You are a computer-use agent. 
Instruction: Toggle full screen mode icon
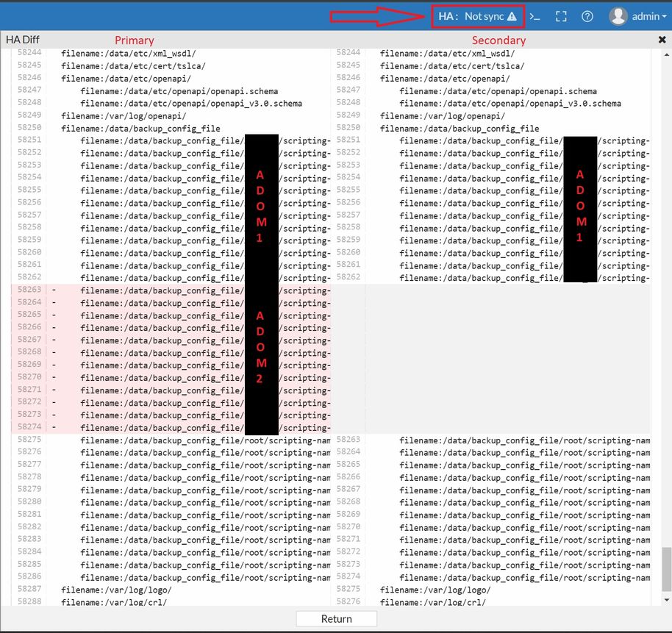(x=561, y=17)
